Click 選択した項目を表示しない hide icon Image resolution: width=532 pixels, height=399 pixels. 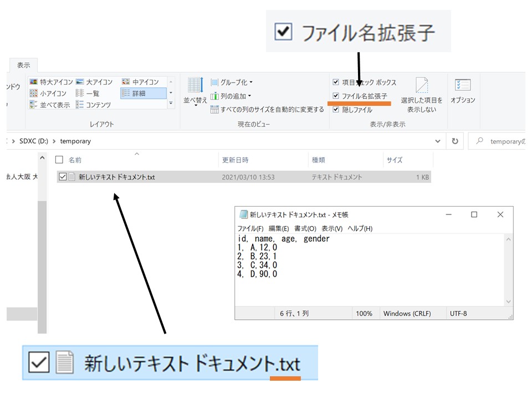[422, 86]
